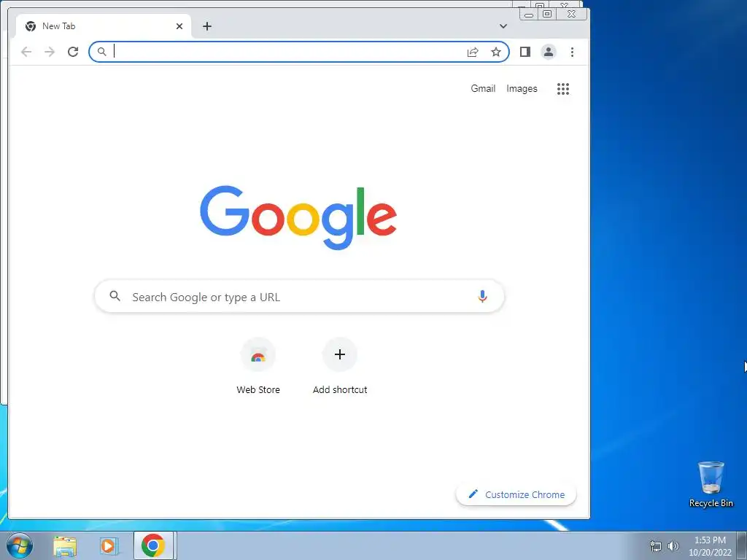This screenshot has width=747, height=560.
Task: Open a new tab with plus button
Action: click(x=206, y=26)
